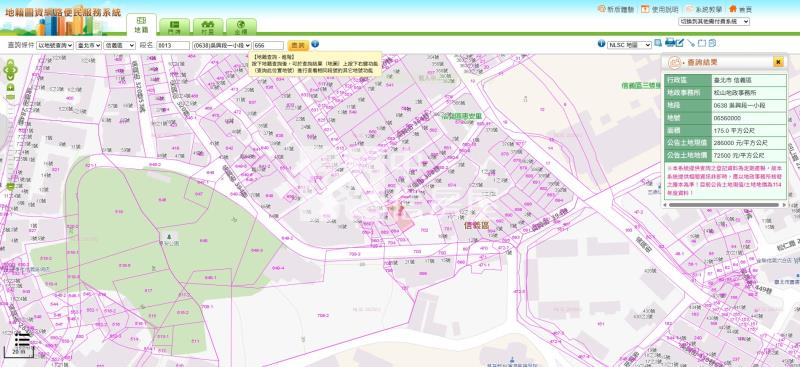Switch to the 村里 tab
Screen dimensions: 800x367
pos(208,27)
